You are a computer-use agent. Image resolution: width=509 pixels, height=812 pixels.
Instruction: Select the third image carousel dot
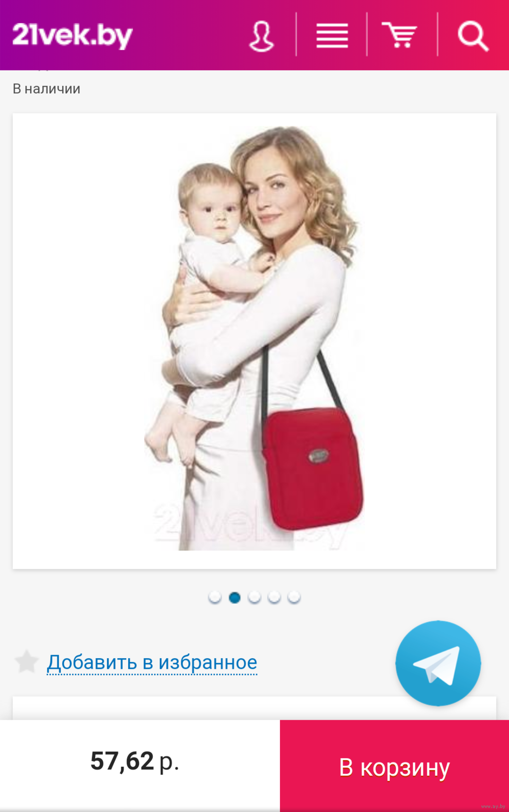(x=254, y=597)
